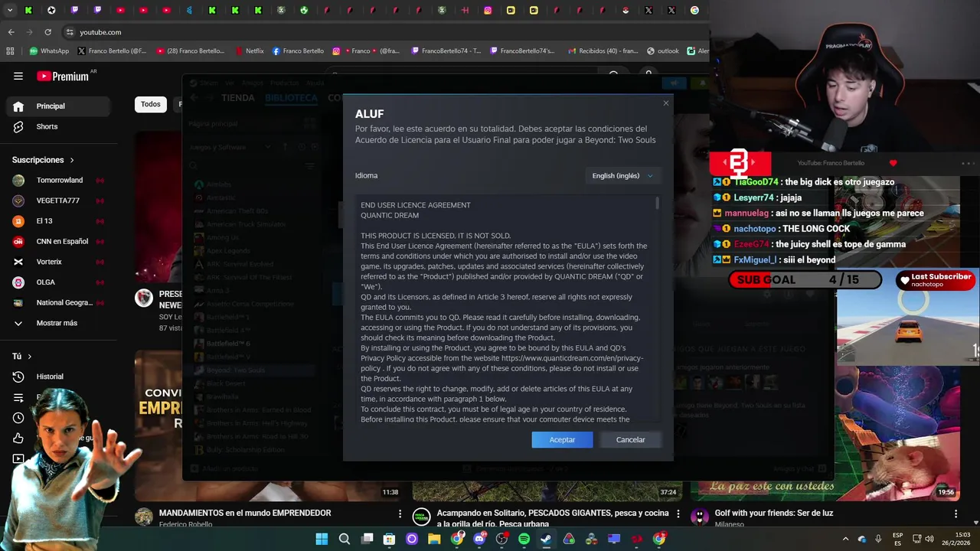Expand Mostrar más in subscriptions
980x551 pixels.
point(57,323)
